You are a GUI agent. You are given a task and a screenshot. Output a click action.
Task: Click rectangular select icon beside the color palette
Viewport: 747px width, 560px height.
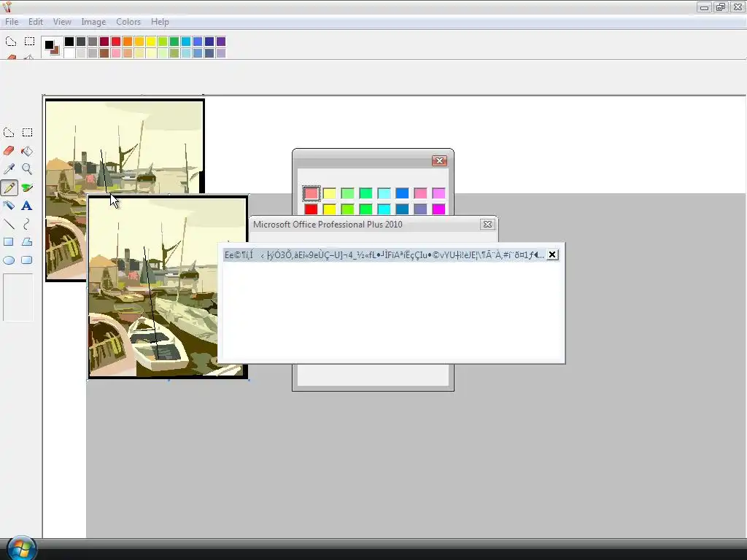pyautogui.click(x=29, y=42)
